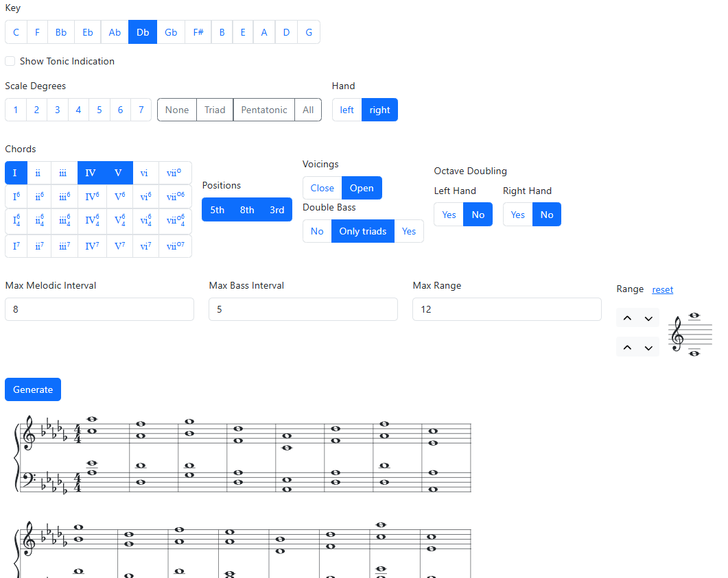Click the Range reset link
The height and width of the screenshot is (578, 728).
click(662, 289)
